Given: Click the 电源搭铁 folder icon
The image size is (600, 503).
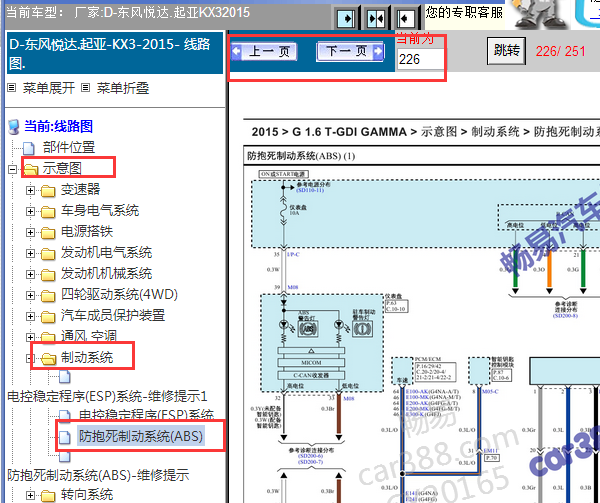Looking at the screenshot, I should coord(48,233).
